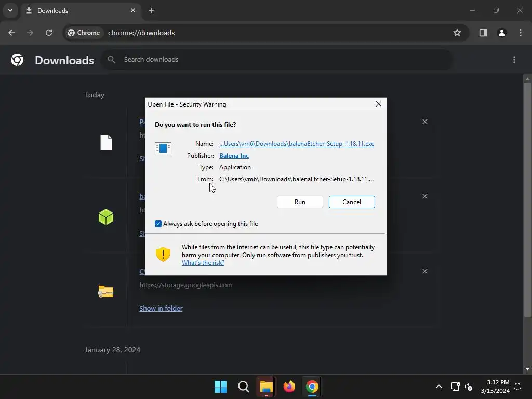Click the application file icon in dialog
This screenshot has width=532, height=399.
163,148
